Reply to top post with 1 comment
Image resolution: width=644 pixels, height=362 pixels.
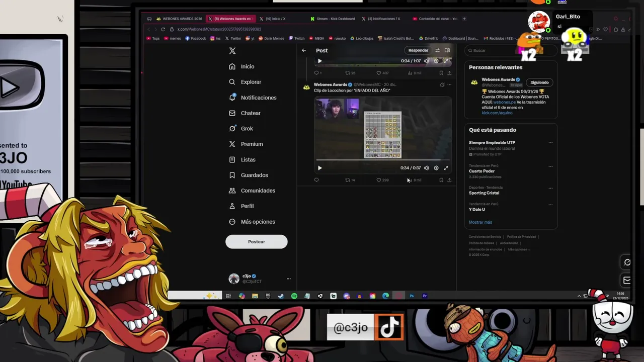point(317,73)
